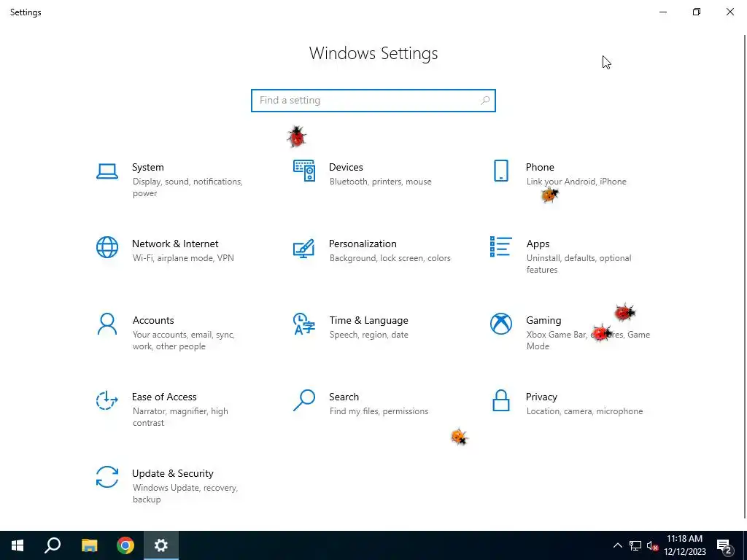
Task: Open File Explorer from the taskbar
Action: [x=89, y=545]
